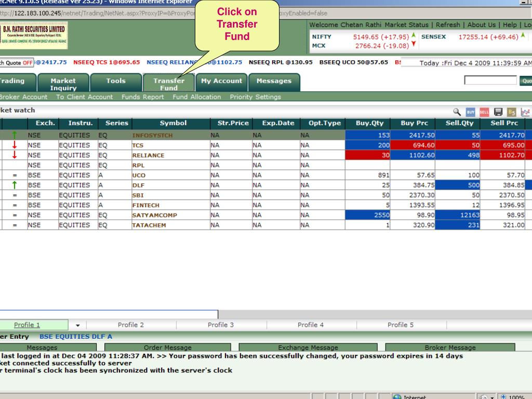Click the red down arrow beside MCX
This screenshot has width=532, height=399.
click(x=414, y=44)
